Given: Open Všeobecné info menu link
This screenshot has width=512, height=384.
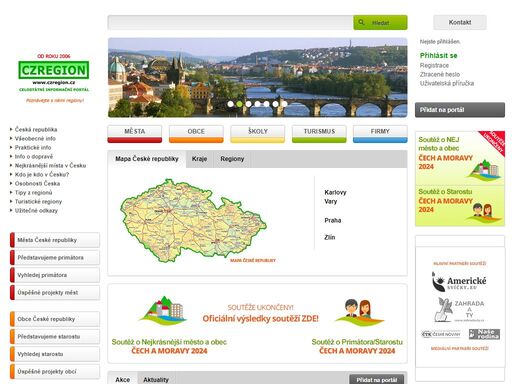Looking at the screenshot, I should [x=35, y=138].
